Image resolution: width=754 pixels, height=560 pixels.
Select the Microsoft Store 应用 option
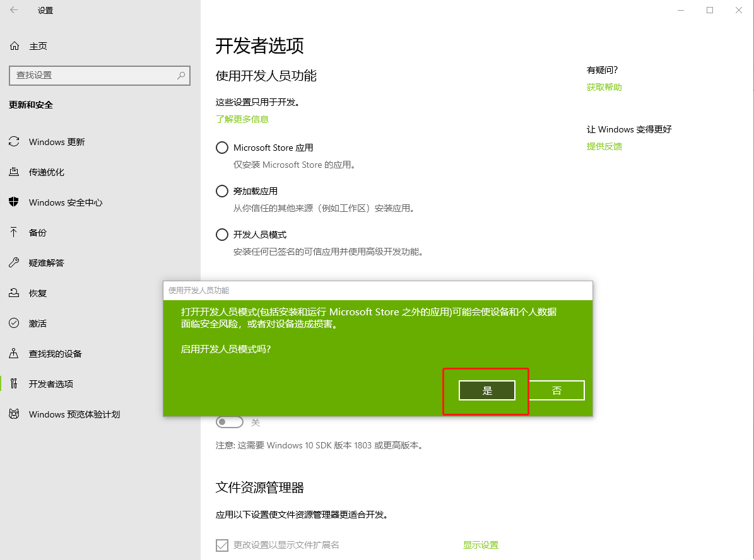[x=221, y=147]
